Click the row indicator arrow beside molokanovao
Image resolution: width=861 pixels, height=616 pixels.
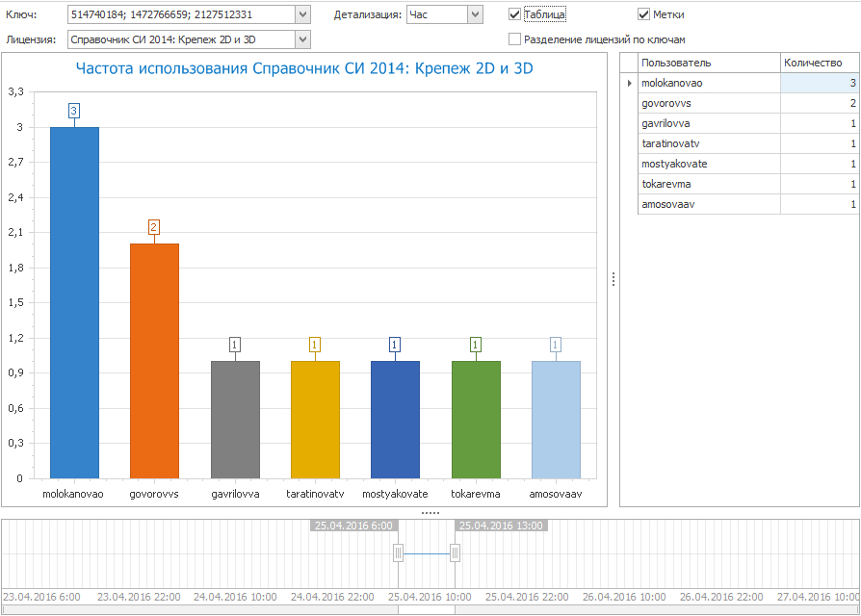tap(629, 84)
